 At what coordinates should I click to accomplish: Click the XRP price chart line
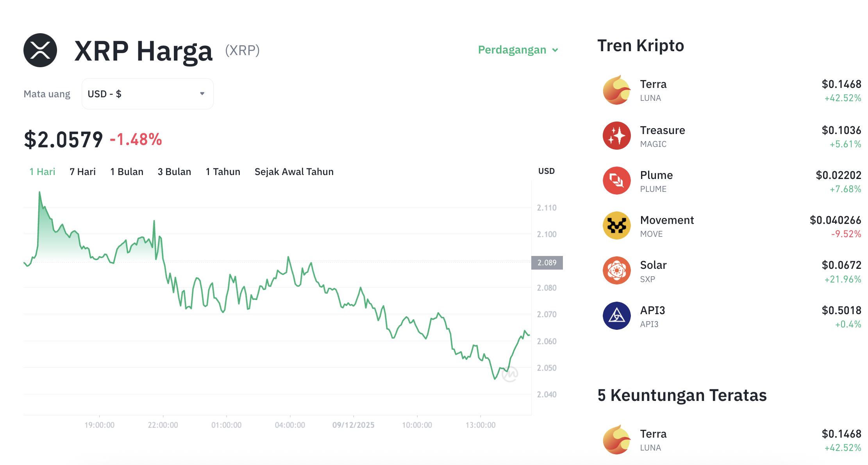288,257
